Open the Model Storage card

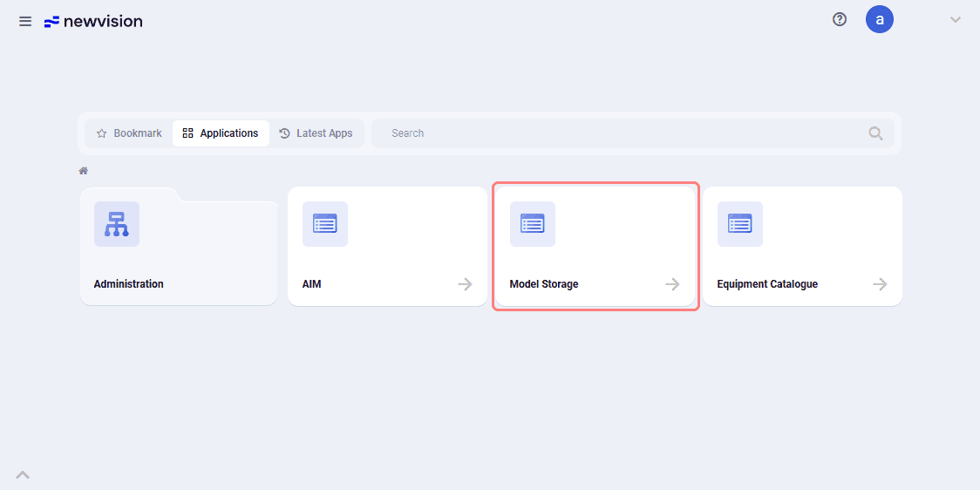tap(595, 246)
